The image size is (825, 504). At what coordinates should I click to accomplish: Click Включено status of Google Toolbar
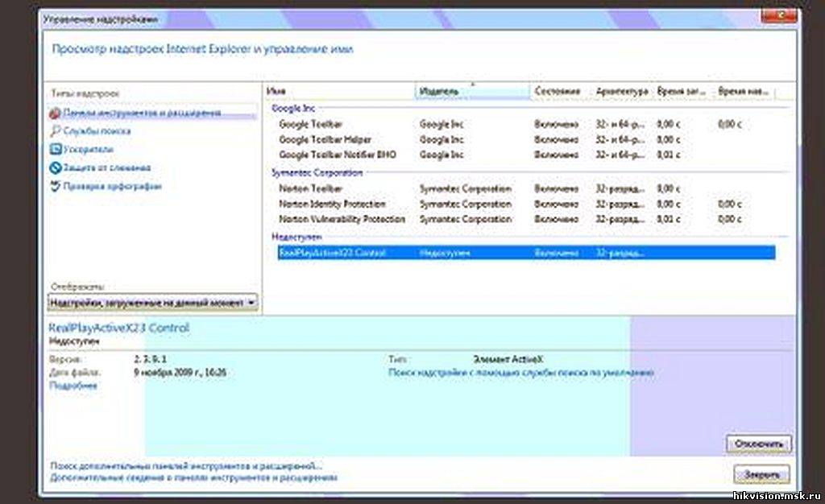coord(556,125)
